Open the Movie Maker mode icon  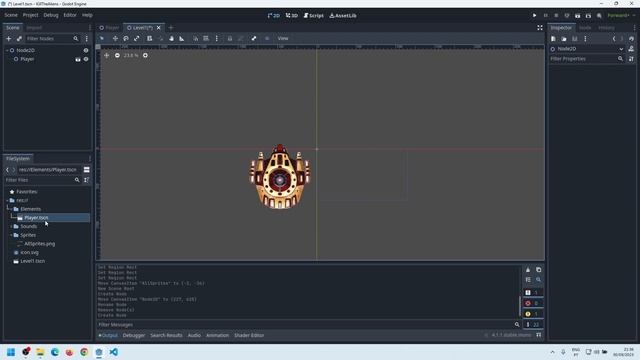click(599, 16)
